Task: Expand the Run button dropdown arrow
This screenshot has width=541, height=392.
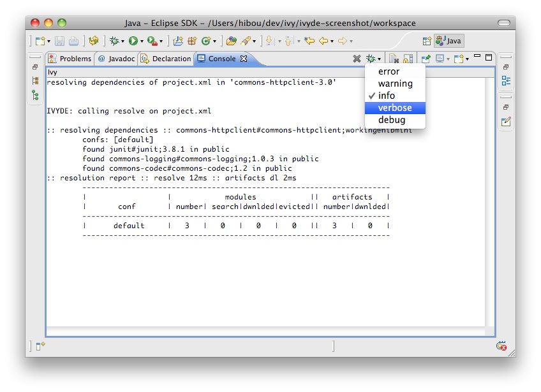Action: click(142, 41)
